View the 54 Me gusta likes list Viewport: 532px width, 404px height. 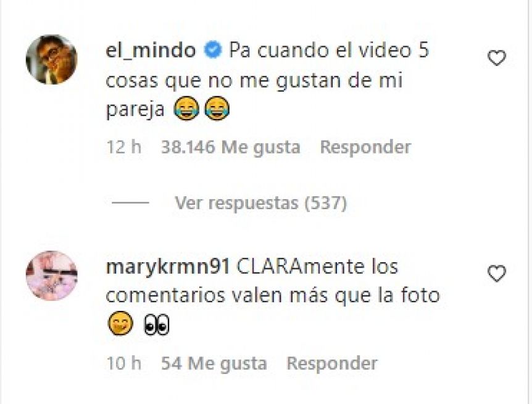coord(214,364)
